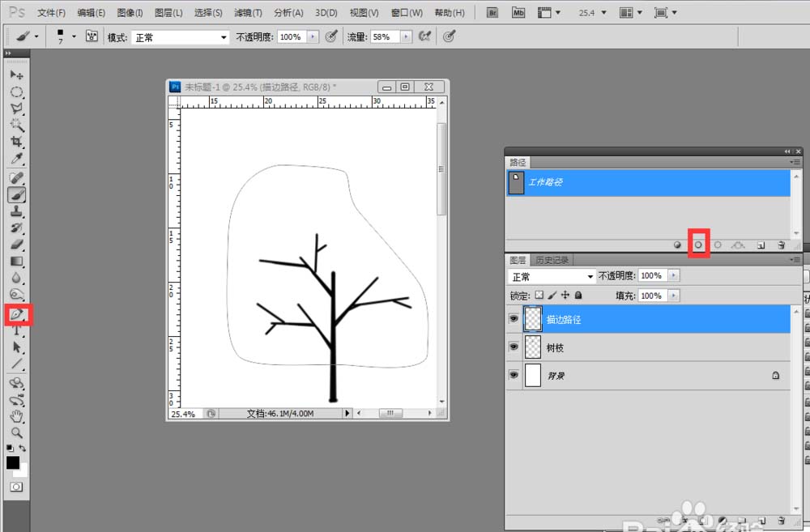Pick the Eyedropper tool
Screen dimensions: 810x532
tap(16, 160)
